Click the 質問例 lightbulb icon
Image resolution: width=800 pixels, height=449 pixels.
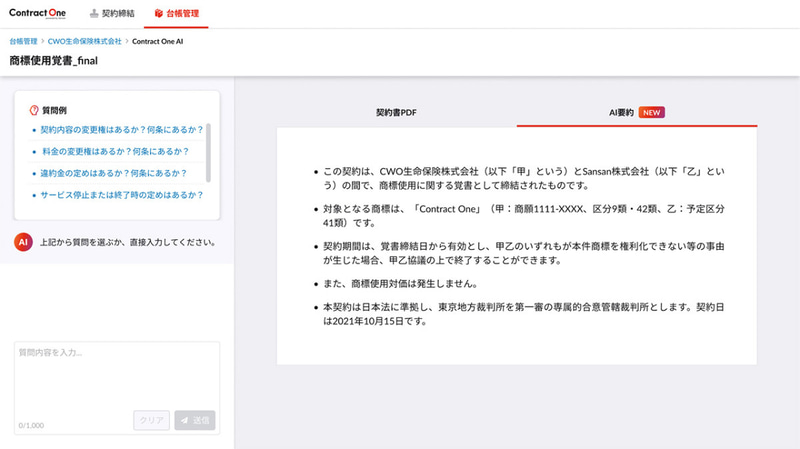(34, 110)
